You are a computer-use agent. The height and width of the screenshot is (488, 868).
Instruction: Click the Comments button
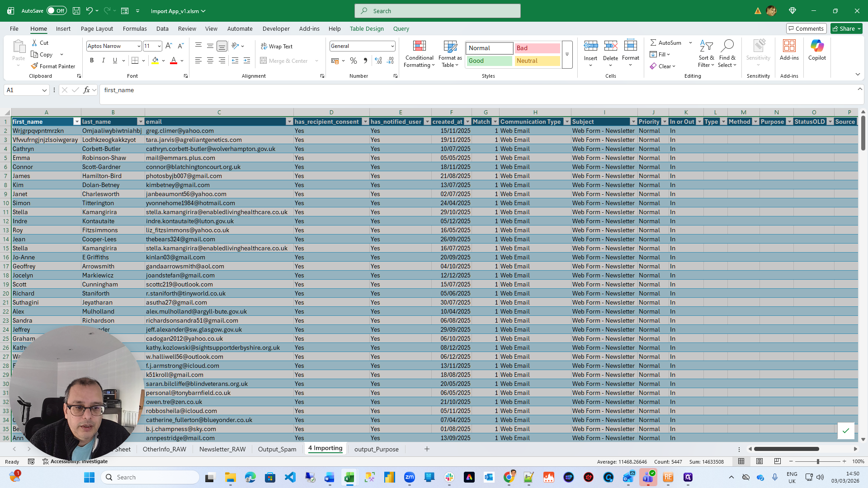pyautogui.click(x=806, y=28)
